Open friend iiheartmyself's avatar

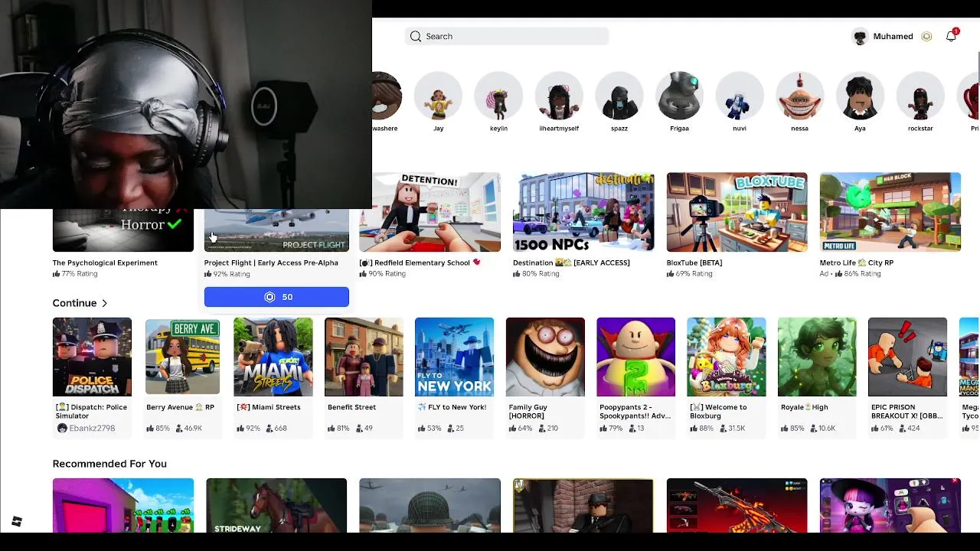559,96
